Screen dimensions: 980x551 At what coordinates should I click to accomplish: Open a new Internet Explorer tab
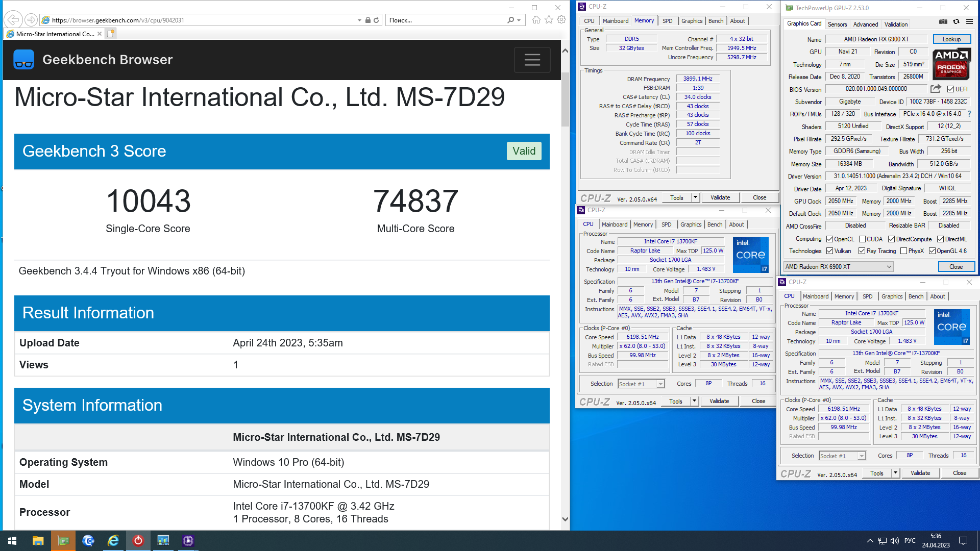click(110, 34)
